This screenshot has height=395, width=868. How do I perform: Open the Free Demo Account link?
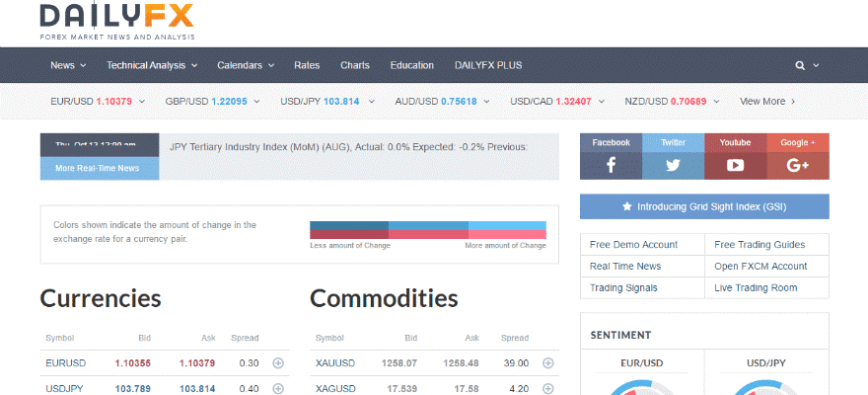pyautogui.click(x=633, y=245)
